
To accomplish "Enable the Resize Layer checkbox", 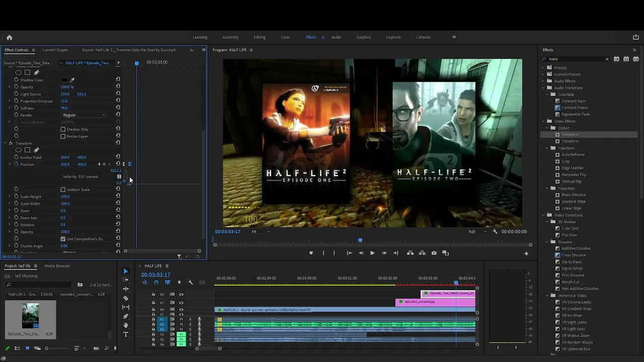I will [63, 136].
